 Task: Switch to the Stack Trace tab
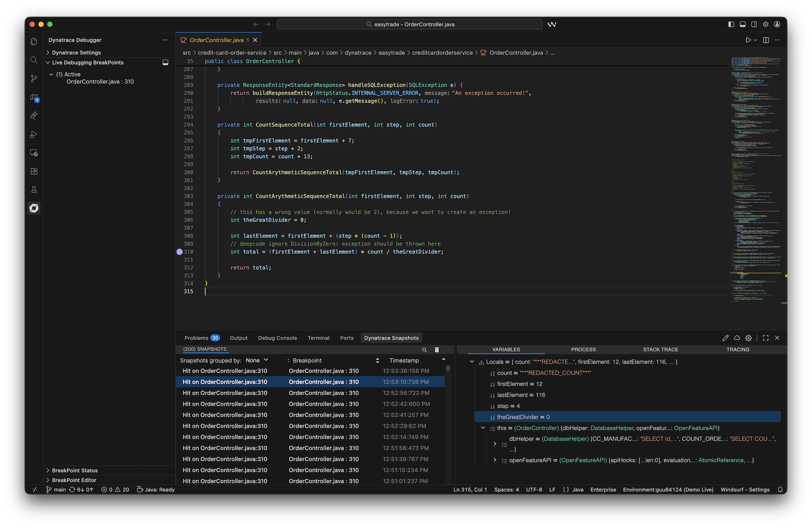pos(660,350)
